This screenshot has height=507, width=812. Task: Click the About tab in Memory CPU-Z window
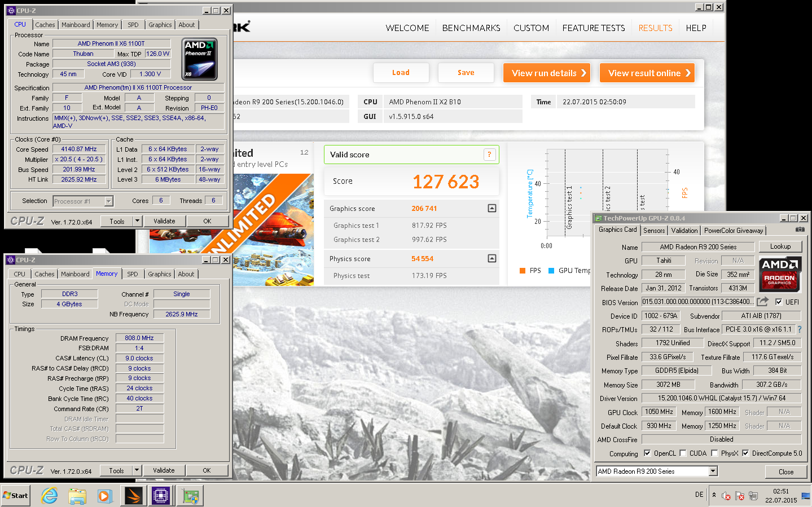pyautogui.click(x=186, y=274)
